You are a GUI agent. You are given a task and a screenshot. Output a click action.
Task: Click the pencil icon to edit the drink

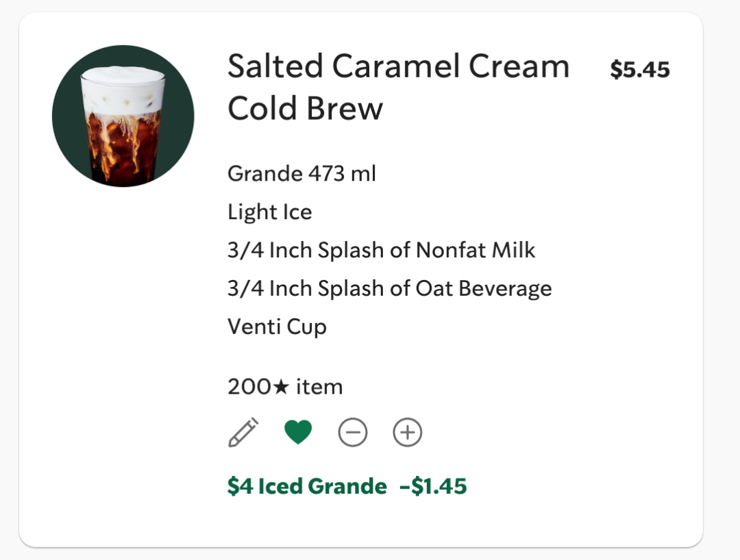pyautogui.click(x=243, y=432)
